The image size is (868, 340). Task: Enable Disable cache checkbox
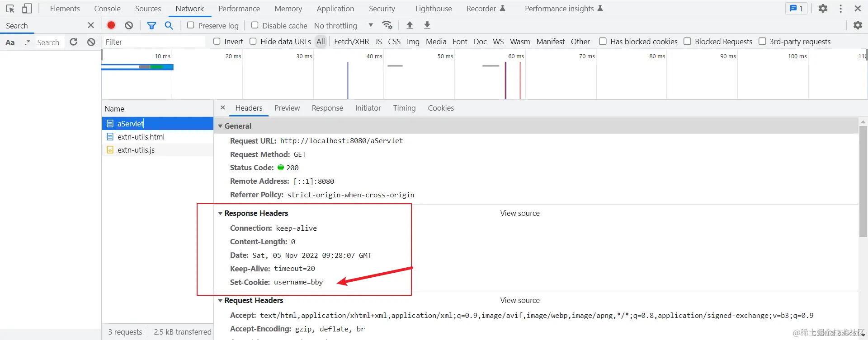(x=255, y=25)
